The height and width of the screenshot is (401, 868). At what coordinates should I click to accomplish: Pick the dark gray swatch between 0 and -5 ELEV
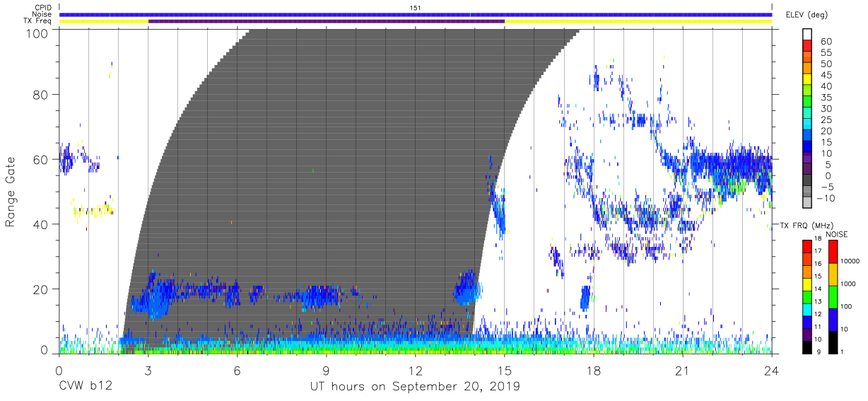(807, 181)
